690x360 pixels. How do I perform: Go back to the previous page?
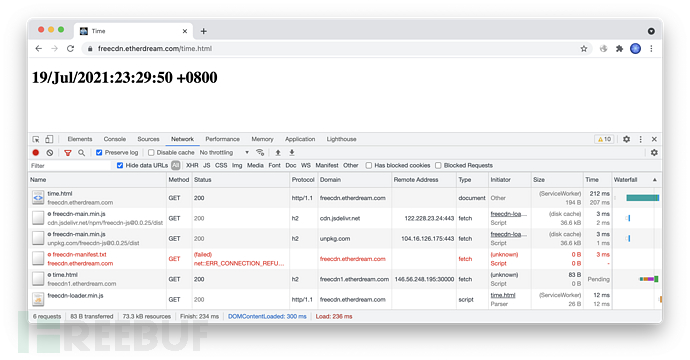[x=39, y=49]
